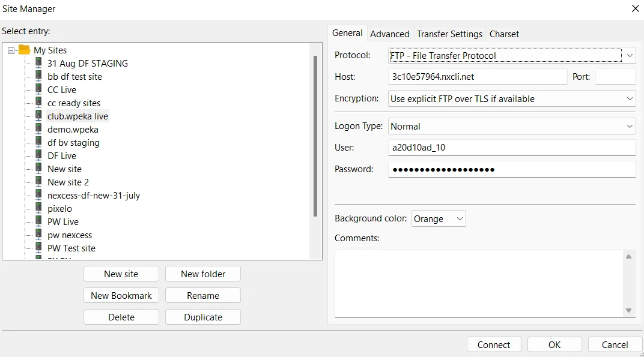Switch to the General tab
644x357 pixels.
click(x=347, y=33)
